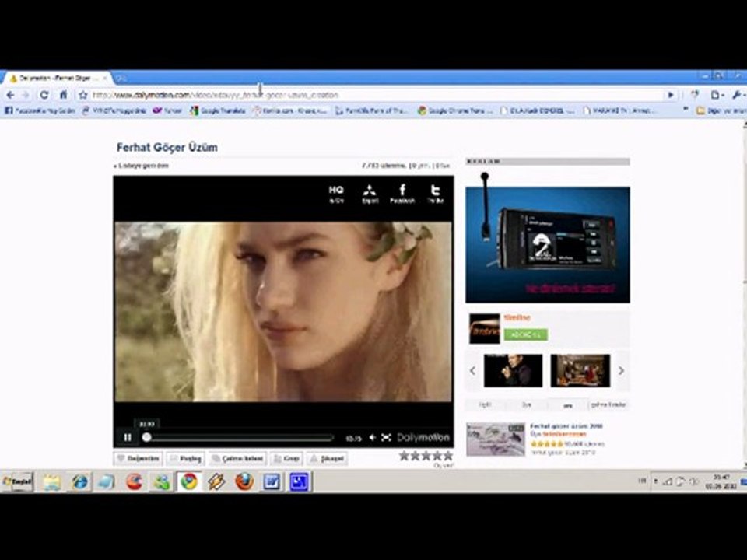Open the Chrome home page
Image resolution: width=747 pixels, height=560 pixels.
(63, 95)
